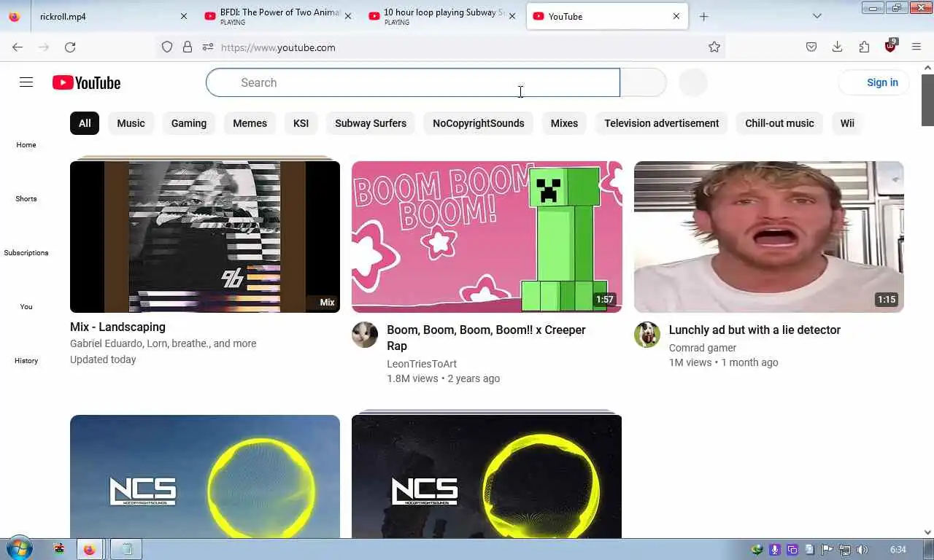Open the Boom, Boom, Boom, Boom!! x Creeper Rap title
The image size is (934, 560).
[486, 338]
